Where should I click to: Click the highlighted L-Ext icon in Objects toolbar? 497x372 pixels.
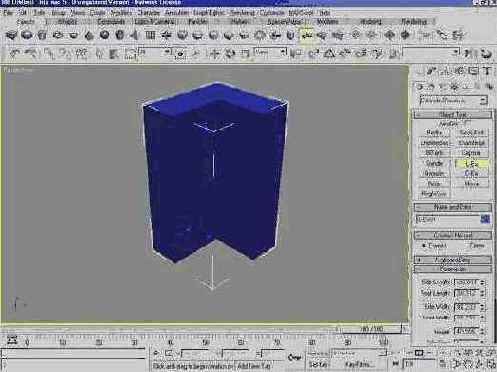pos(306,35)
